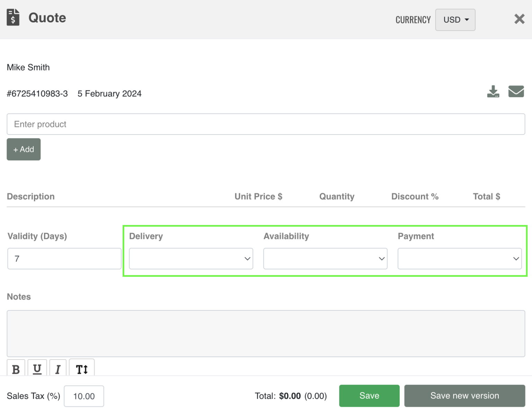Click the + Add button
This screenshot has height=413, width=532.
[24, 149]
